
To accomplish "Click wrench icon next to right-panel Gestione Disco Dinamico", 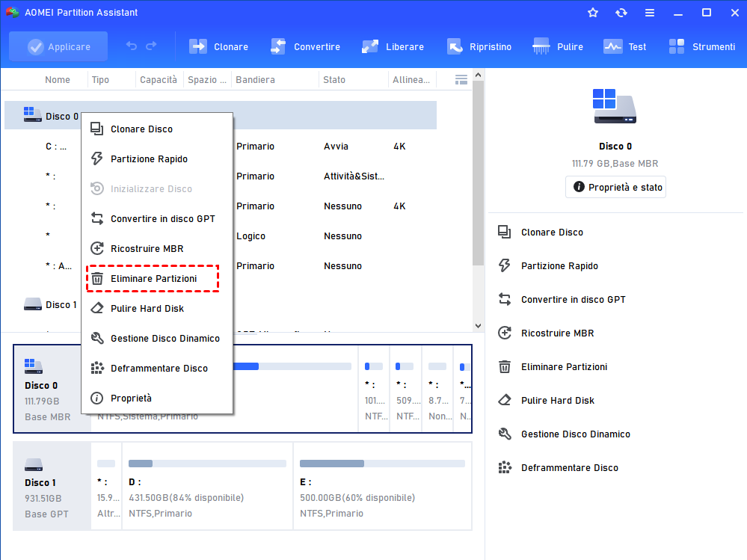I will [x=505, y=434].
